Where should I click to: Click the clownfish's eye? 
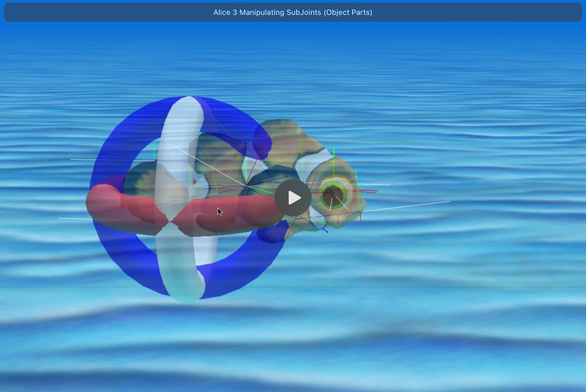(333, 195)
